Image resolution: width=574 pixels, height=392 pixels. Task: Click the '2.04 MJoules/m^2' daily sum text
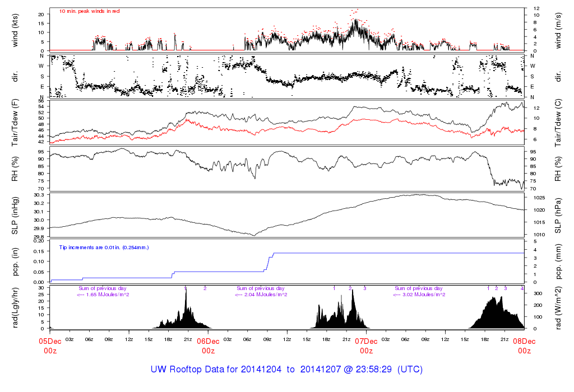coord(266,295)
